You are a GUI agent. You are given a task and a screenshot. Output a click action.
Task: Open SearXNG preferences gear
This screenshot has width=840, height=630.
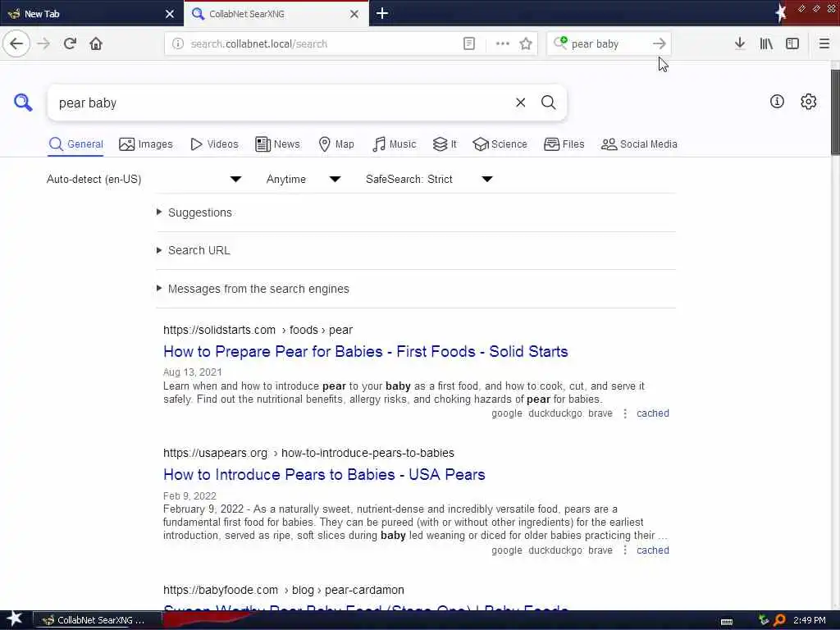tap(808, 101)
